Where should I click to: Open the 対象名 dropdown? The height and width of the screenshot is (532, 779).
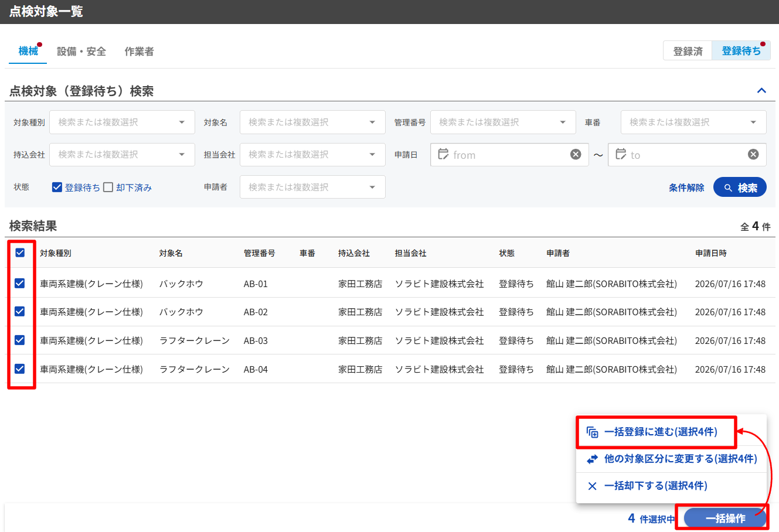pos(312,122)
